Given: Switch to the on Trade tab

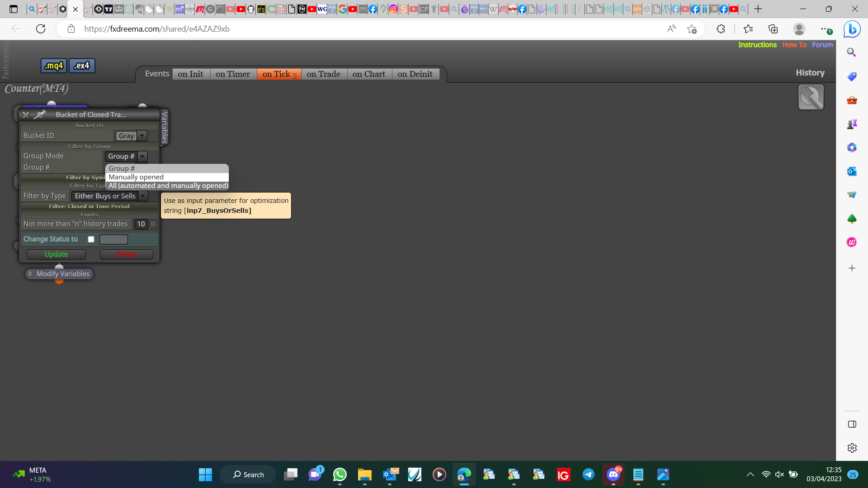Looking at the screenshot, I should [324, 74].
